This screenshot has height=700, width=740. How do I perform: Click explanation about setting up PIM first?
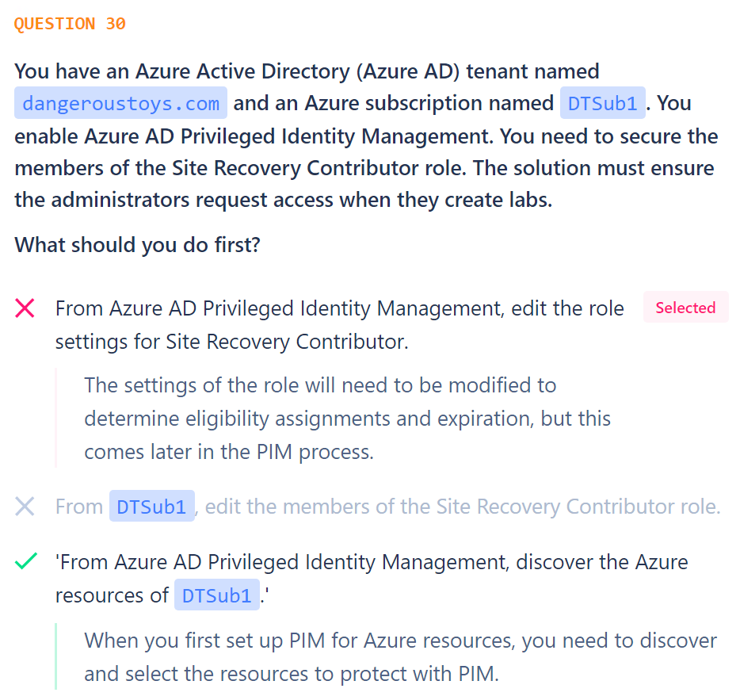pos(400,657)
